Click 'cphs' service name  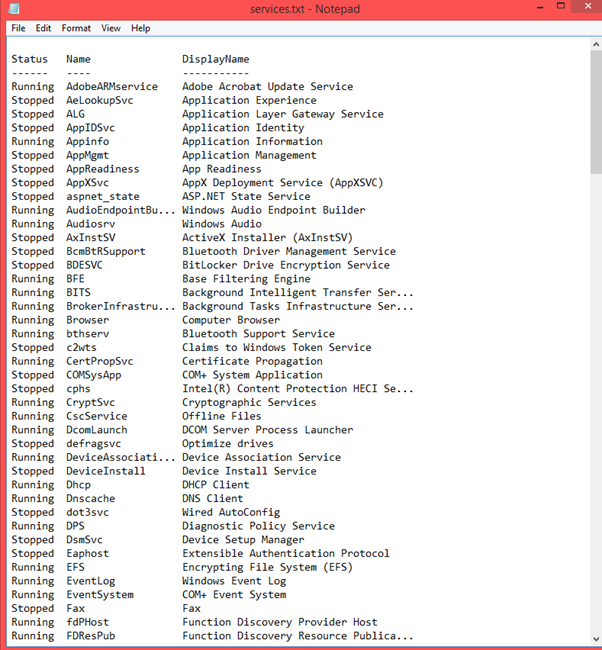pos(78,389)
